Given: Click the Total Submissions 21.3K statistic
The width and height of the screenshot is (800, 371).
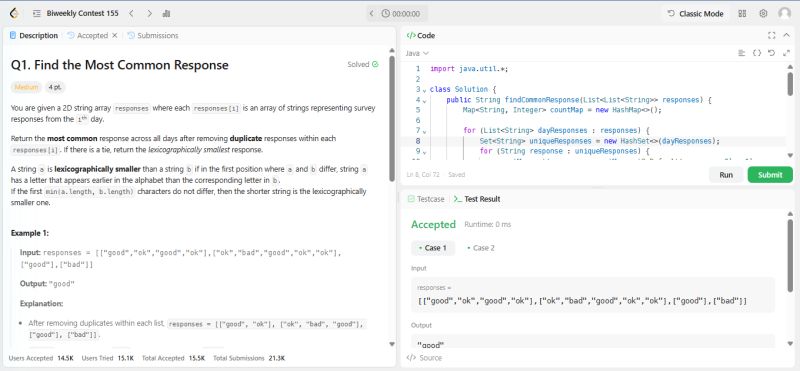Looking at the screenshot, I should (249, 358).
